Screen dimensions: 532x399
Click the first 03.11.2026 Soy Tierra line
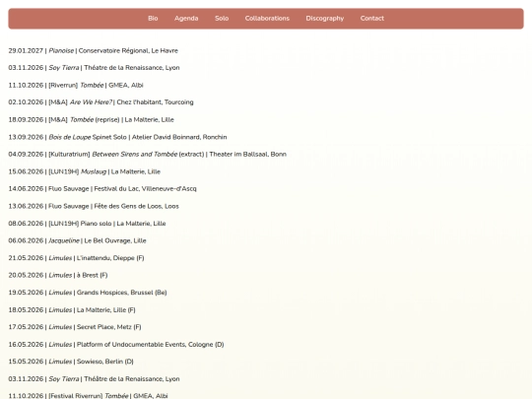(94, 68)
